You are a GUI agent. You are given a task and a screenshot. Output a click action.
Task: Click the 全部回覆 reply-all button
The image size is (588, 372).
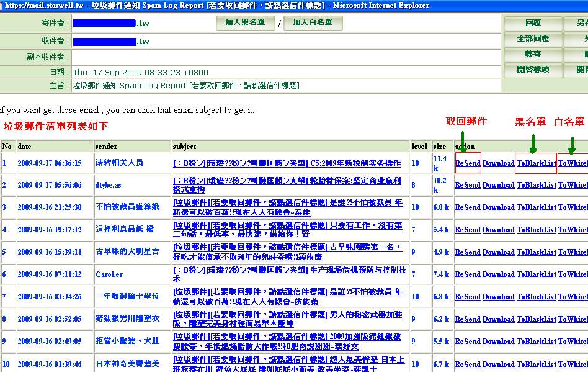[x=533, y=39]
